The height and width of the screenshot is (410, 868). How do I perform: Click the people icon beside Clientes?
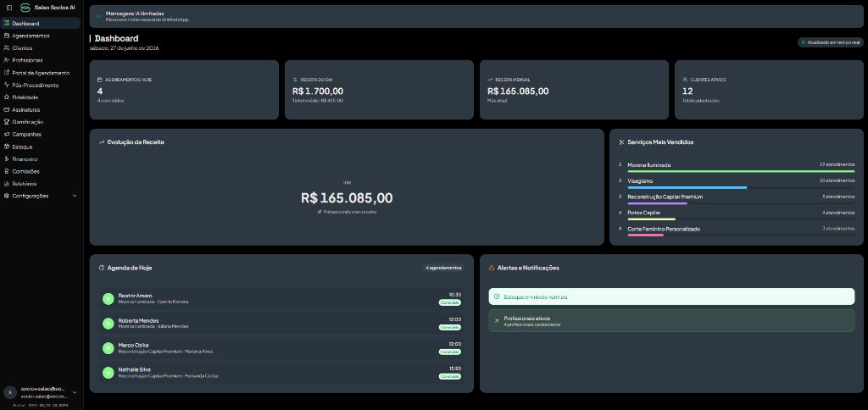point(7,47)
